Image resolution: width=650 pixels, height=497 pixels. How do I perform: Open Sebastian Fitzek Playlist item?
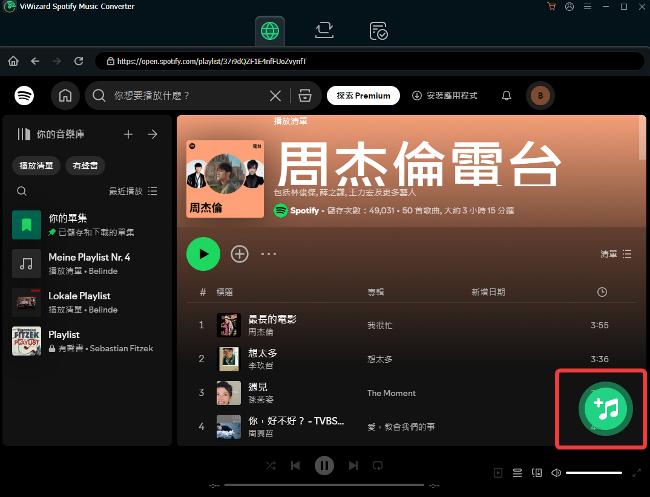pos(86,341)
